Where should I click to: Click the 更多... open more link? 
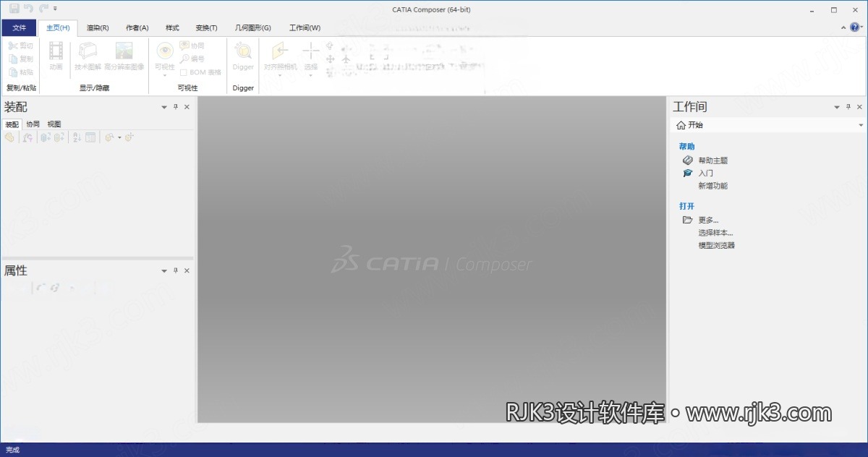tap(708, 220)
